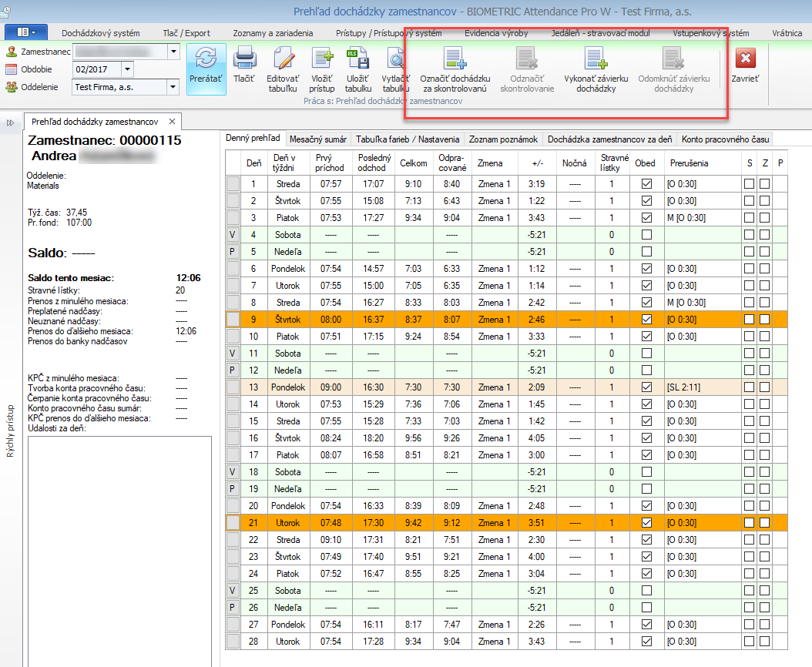Open the Tlač / Export menu
Viewport: 812px width, 667px height.
(186, 33)
